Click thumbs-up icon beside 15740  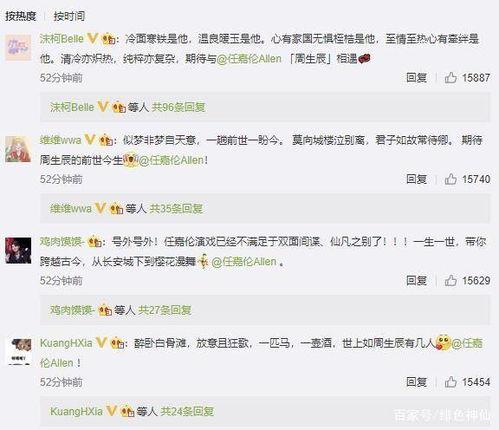tap(450, 179)
